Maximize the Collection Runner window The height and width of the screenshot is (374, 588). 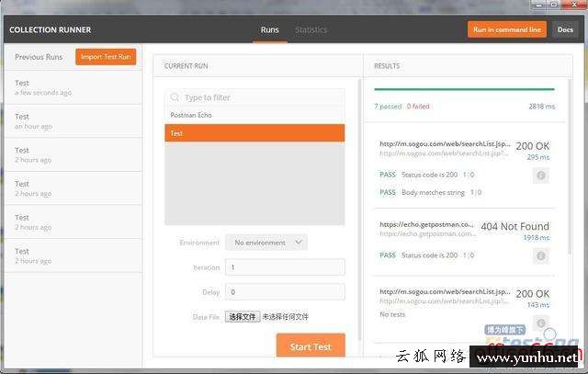tap(555, 5)
